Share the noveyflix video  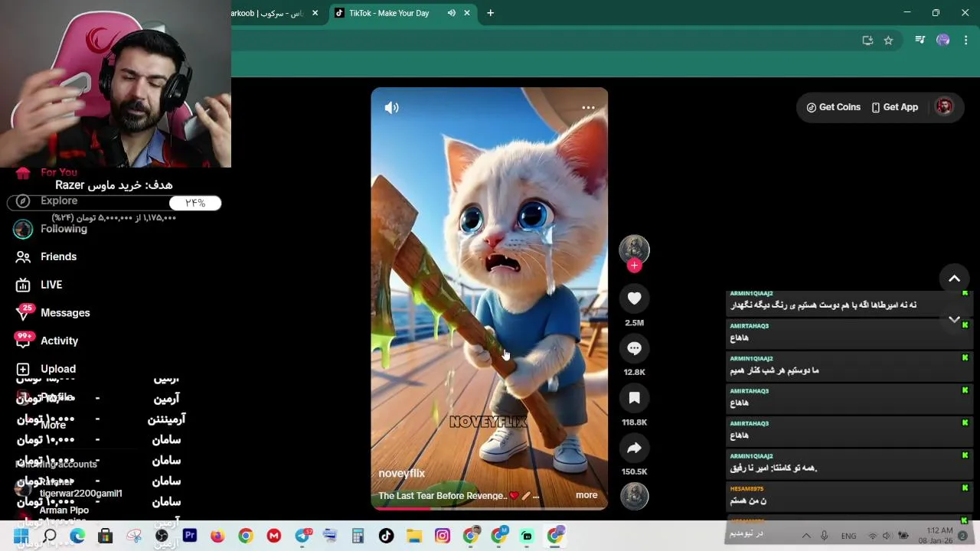(634, 448)
